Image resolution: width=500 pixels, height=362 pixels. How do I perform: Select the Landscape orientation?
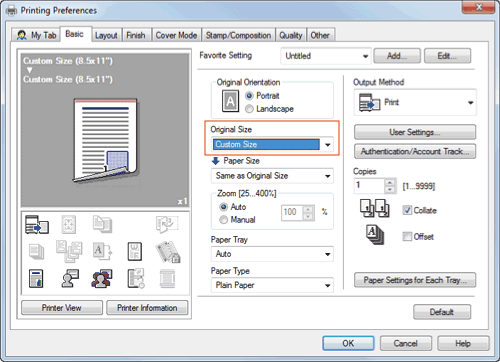[x=269, y=109]
